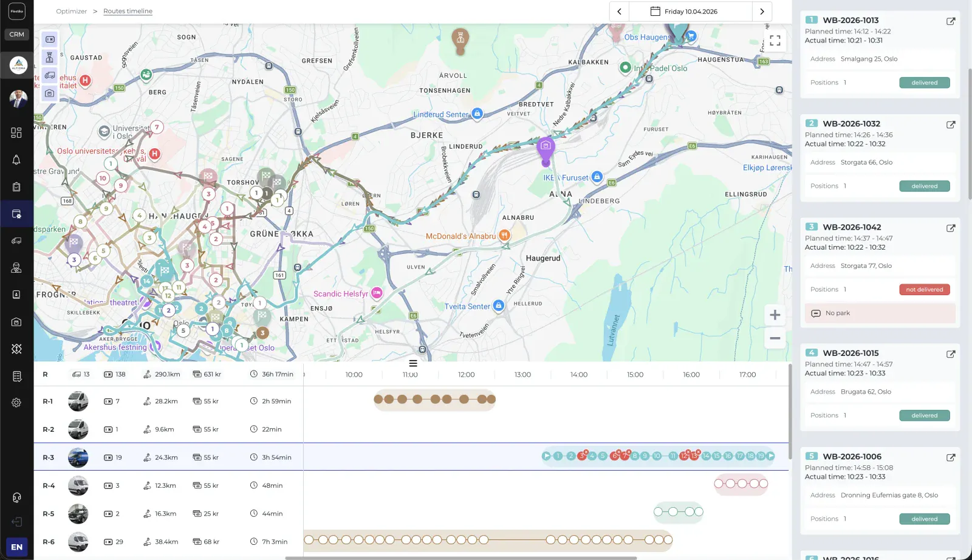Toggle drivers layer on map
Image resolution: width=972 pixels, height=560 pixels.
(x=50, y=58)
